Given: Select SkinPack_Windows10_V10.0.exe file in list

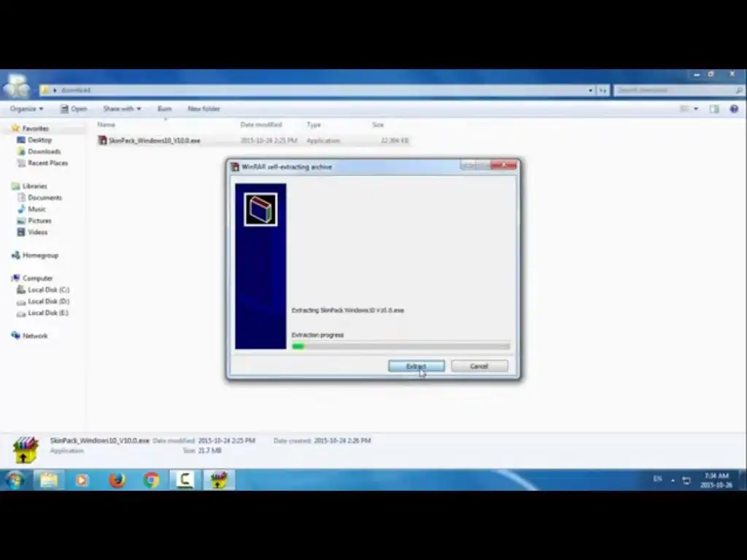Looking at the screenshot, I should point(253,141).
